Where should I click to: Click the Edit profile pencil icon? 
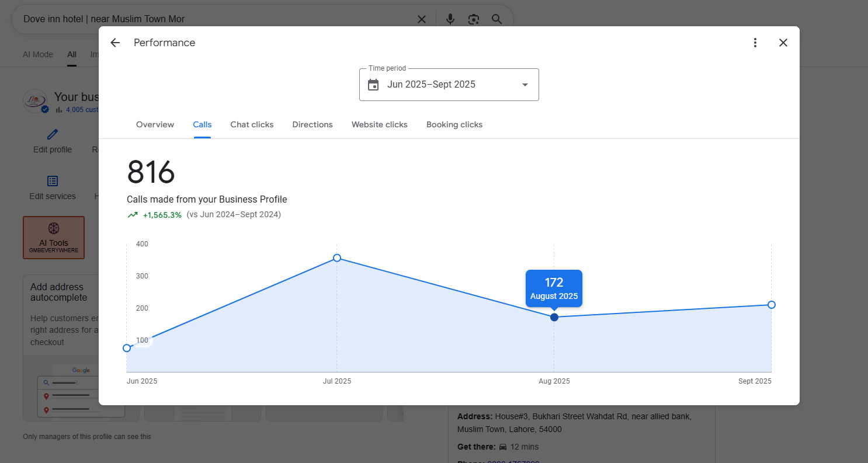coord(53,135)
